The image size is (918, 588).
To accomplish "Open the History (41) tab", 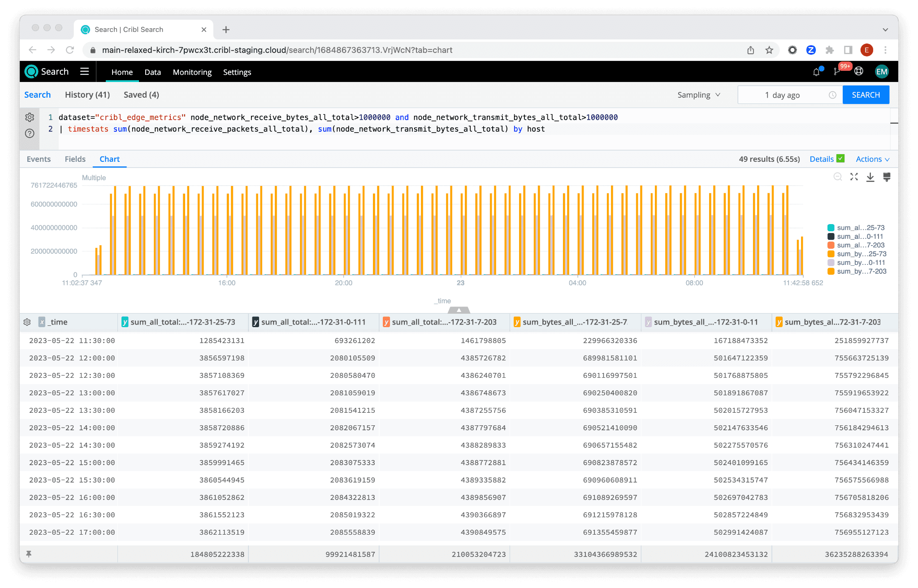I will click(87, 95).
